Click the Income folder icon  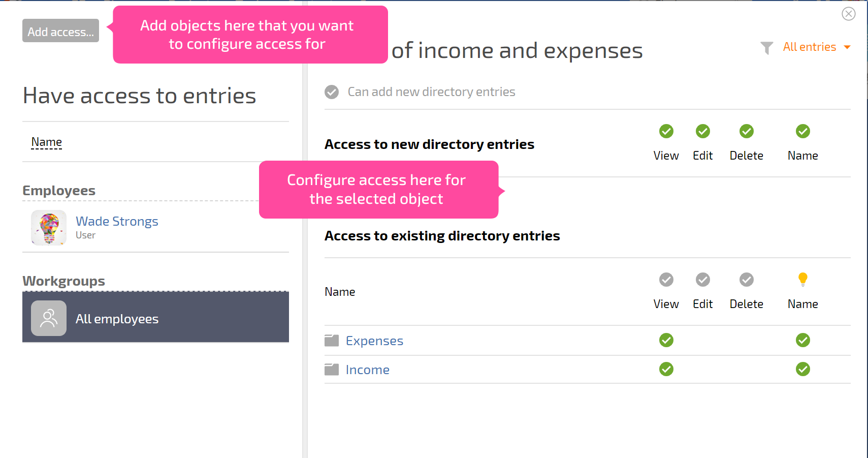coord(332,369)
